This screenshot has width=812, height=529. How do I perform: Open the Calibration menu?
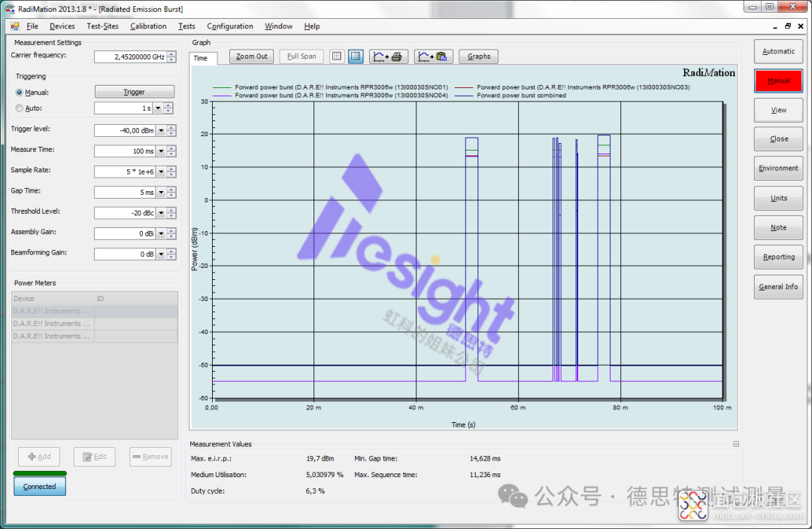point(148,26)
